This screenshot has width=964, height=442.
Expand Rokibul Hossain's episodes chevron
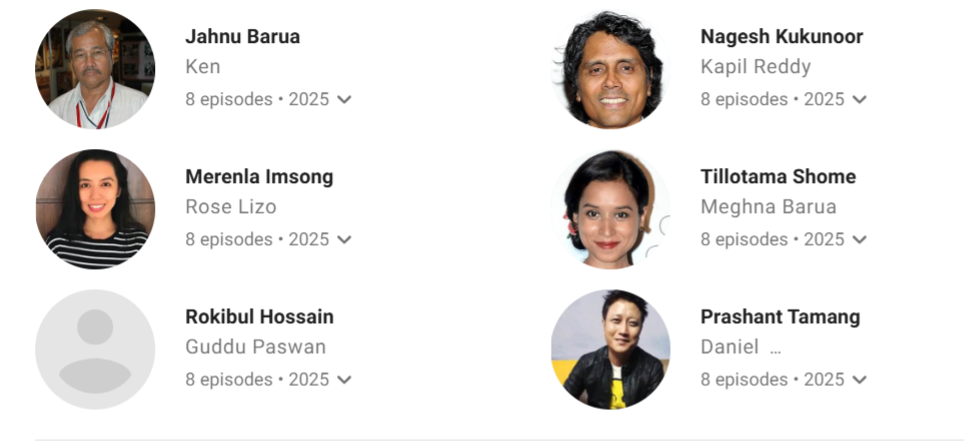(x=345, y=380)
